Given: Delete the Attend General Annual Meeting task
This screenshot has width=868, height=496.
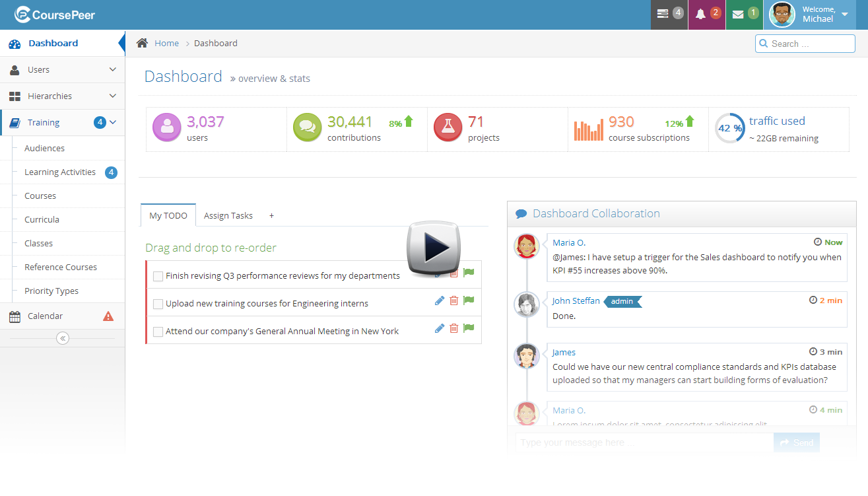Looking at the screenshot, I should click(x=454, y=328).
